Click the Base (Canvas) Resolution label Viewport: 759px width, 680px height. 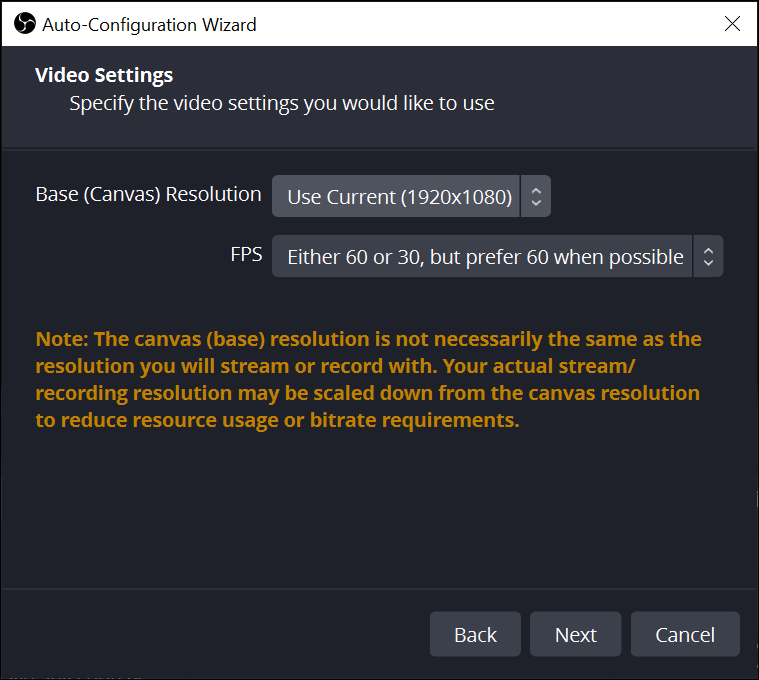149,195
